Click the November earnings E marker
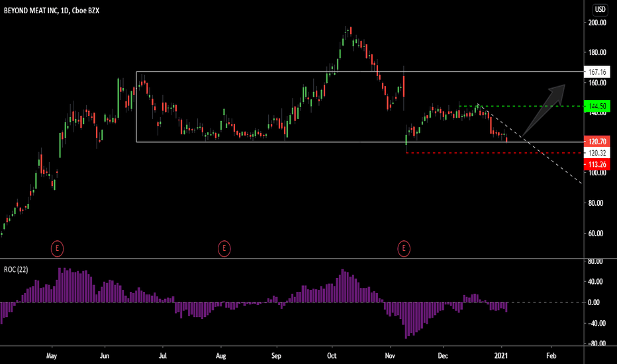617x364 pixels. [x=404, y=249]
